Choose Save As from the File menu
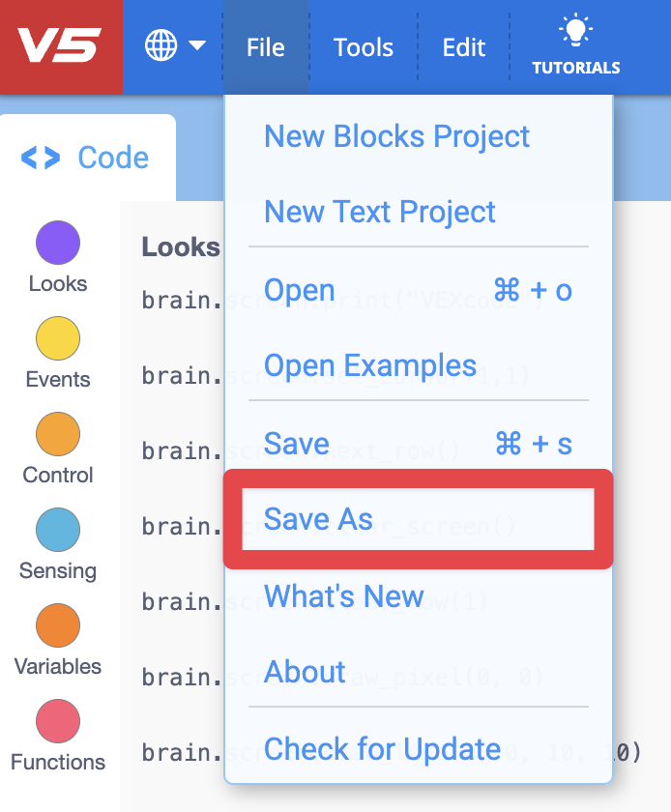The width and height of the screenshot is (671, 812). [318, 519]
